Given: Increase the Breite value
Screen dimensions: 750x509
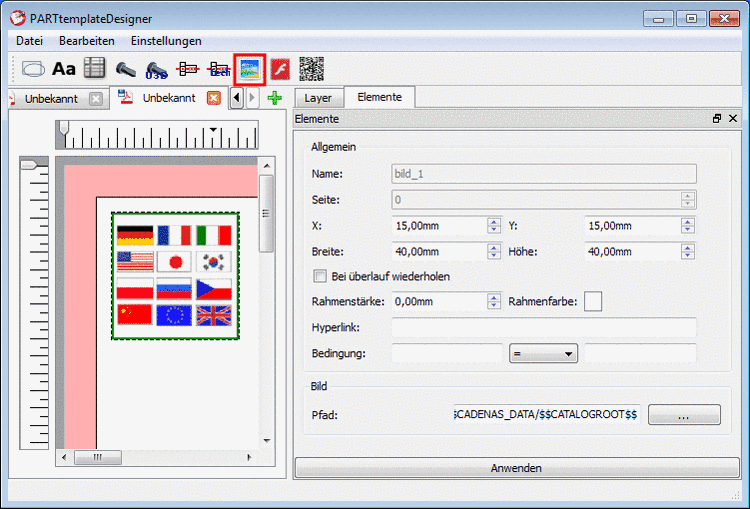Looking at the screenshot, I should [494, 248].
